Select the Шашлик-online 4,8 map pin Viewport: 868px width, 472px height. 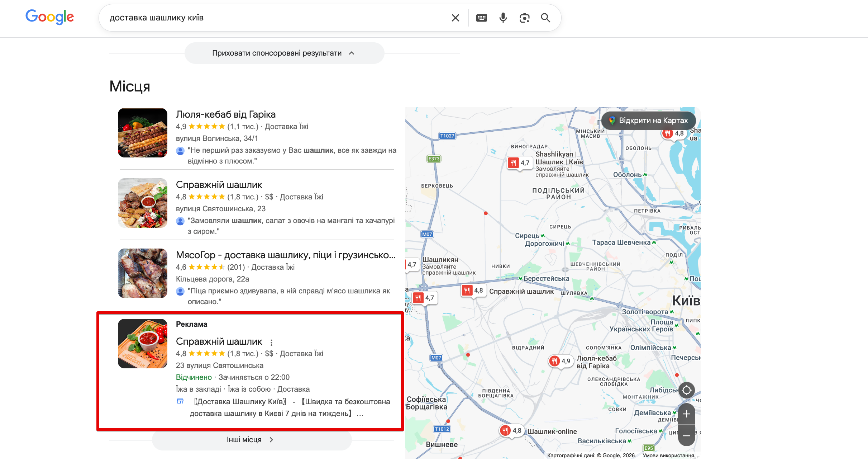pyautogui.click(x=512, y=430)
